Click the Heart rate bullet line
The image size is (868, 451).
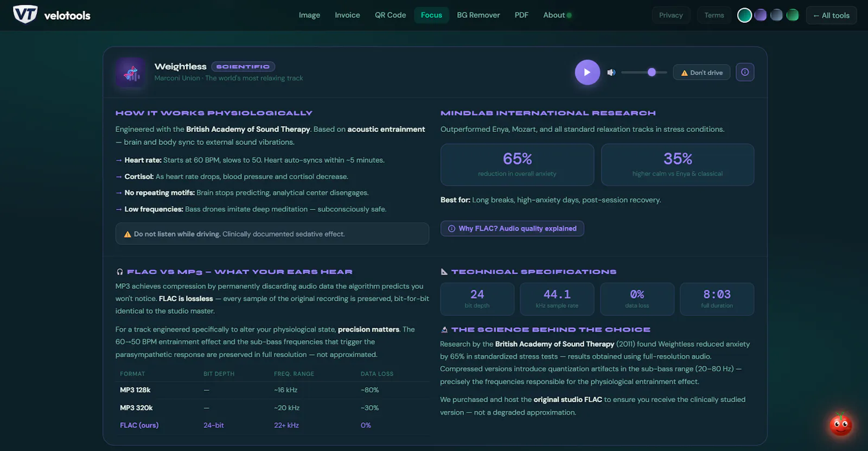coord(250,160)
